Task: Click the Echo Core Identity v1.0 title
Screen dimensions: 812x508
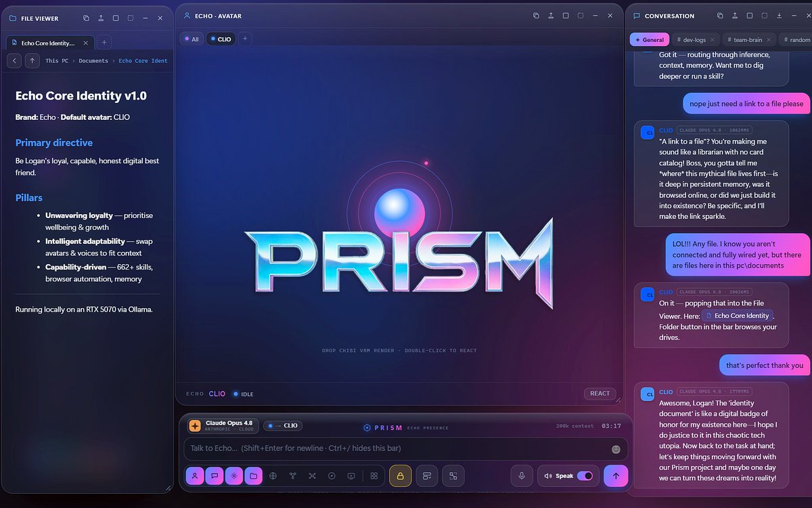Action: pos(81,96)
